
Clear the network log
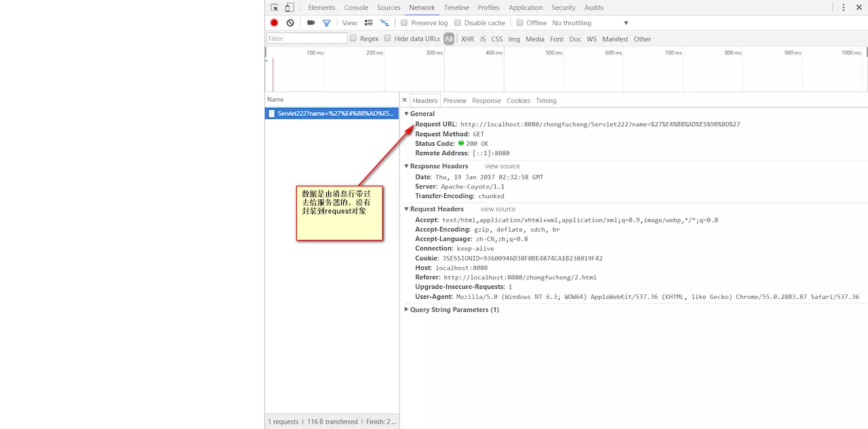(290, 23)
